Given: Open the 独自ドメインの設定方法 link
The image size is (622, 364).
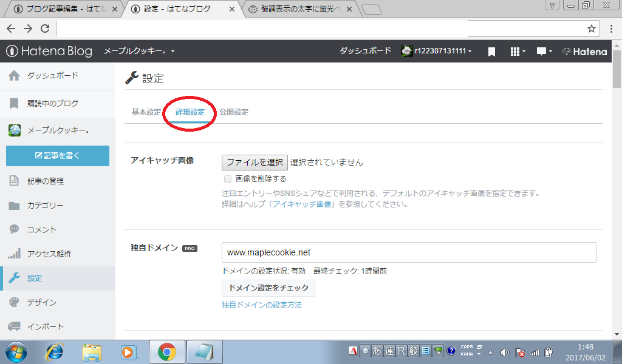Looking at the screenshot, I should 262,305.
